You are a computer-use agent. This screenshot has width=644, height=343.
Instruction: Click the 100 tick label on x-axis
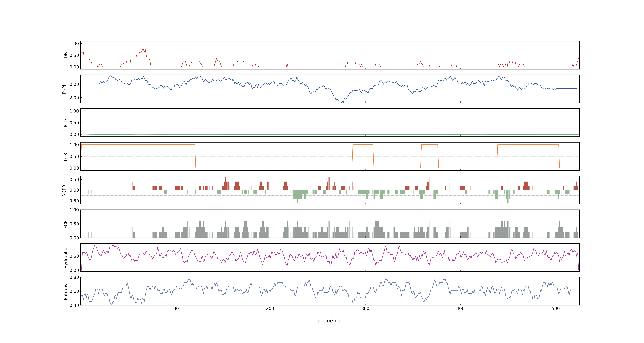(175, 309)
